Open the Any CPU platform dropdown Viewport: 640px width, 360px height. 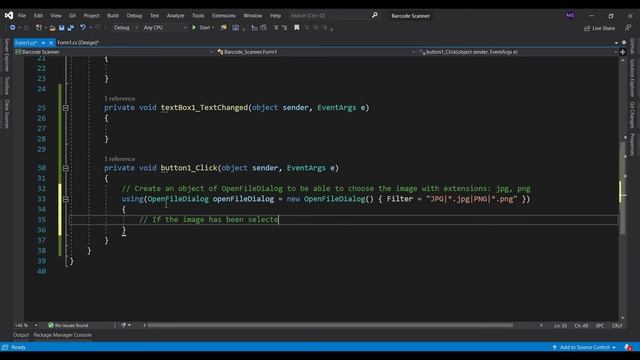click(164, 28)
